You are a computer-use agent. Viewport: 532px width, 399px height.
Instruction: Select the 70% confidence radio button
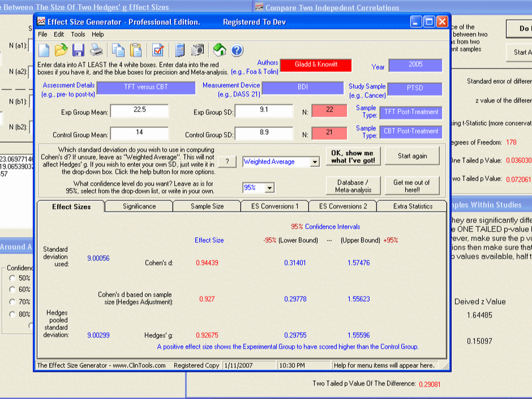(12, 302)
